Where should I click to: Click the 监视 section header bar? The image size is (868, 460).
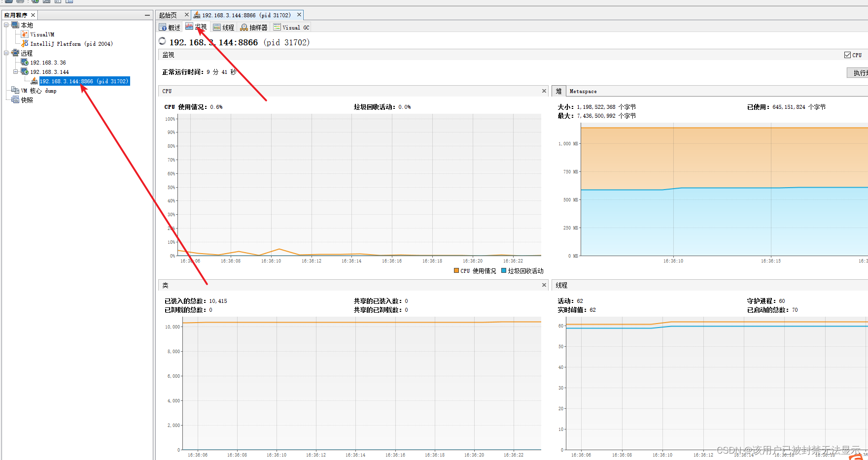(513, 55)
